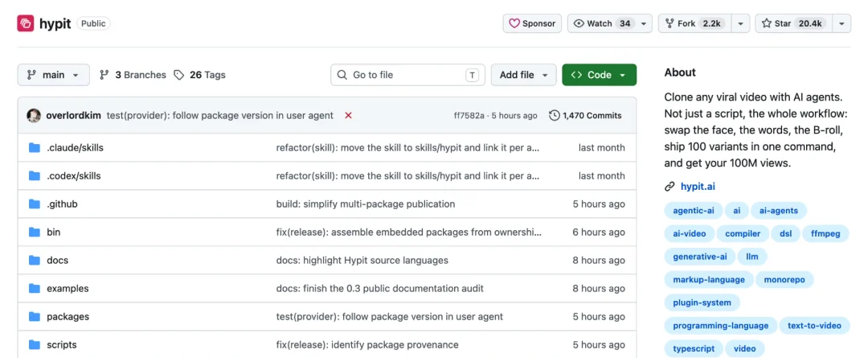This screenshot has width=868, height=358.
Task: Open the Add file dropdown
Action: [x=523, y=75]
